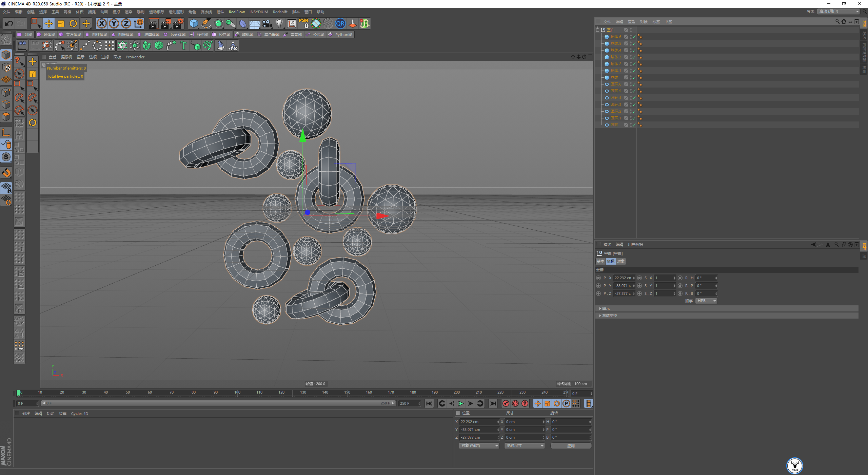The height and width of the screenshot is (475, 868).
Task: Click the MoText T icon
Action: pyautogui.click(x=183, y=45)
